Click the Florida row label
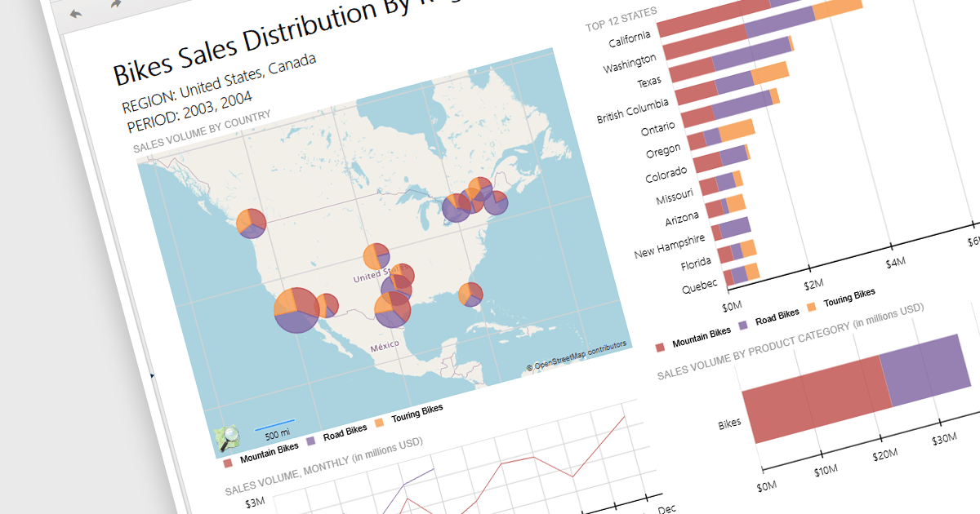This screenshot has width=980, height=514. click(x=696, y=265)
